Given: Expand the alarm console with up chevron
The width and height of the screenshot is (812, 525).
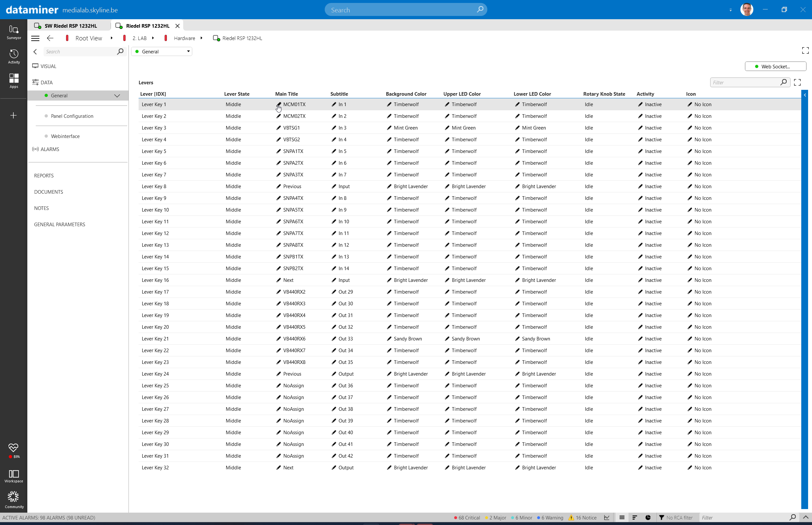Looking at the screenshot, I should [x=805, y=517].
